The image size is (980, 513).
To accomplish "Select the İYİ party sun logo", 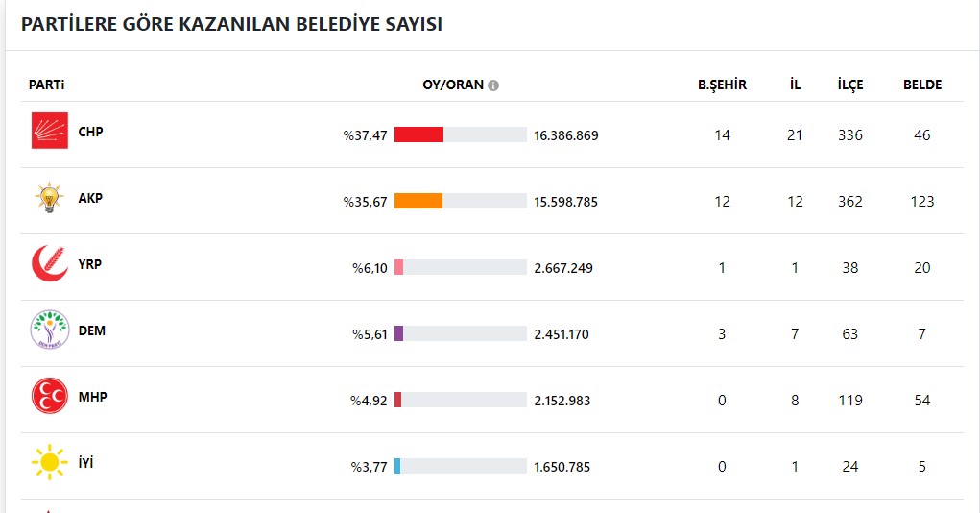I will tap(50, 463).
